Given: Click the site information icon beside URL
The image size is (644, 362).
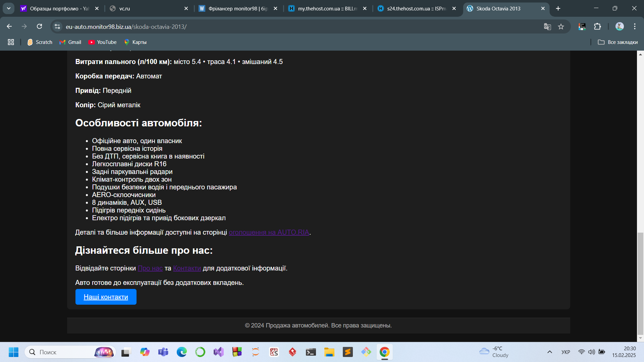Looking at the screenshot, I should pos(57,26).
